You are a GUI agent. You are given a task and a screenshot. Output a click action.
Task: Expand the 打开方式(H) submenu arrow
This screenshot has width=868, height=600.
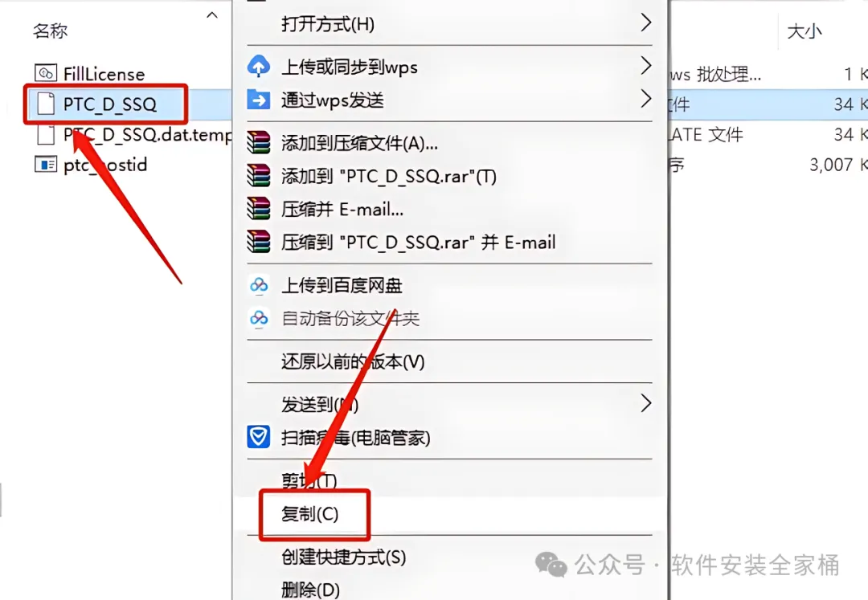pos(645,22)
